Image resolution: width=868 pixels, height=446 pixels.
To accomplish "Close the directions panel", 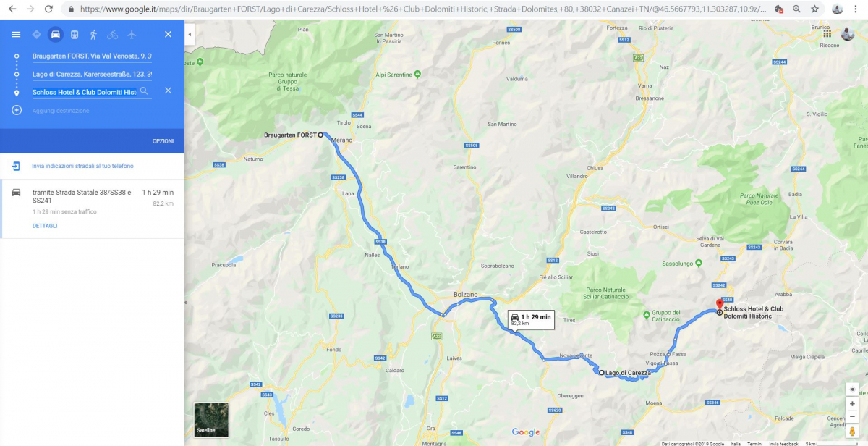I will (168, 35).
